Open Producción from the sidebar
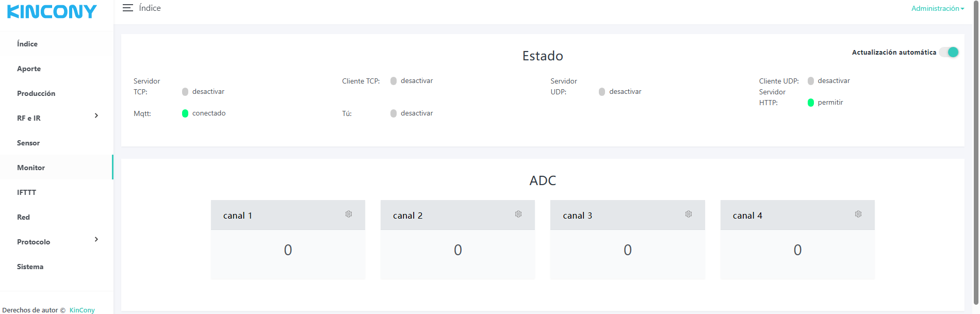This screenshot has width=980, height=314. [x=36, y=93]
